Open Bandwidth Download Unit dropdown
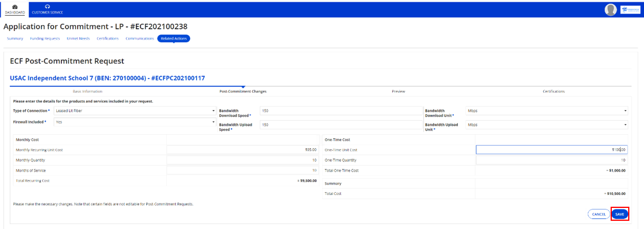The height and width of the screenshot is (229, 644). [547, 111]
